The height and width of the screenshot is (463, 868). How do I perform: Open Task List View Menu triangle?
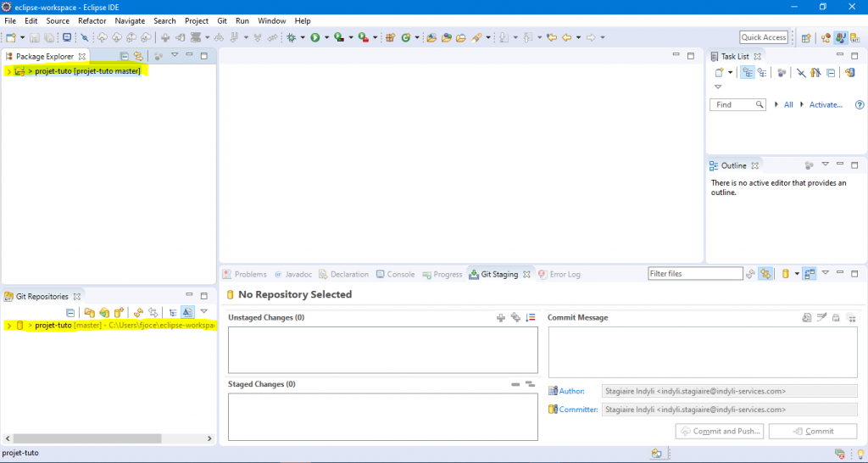[718, 87]
